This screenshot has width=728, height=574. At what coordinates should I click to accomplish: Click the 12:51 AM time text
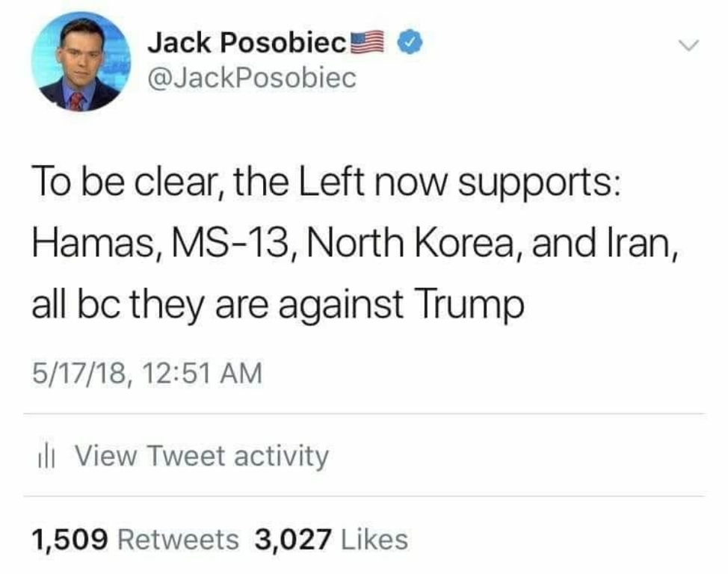click(203, 374)
